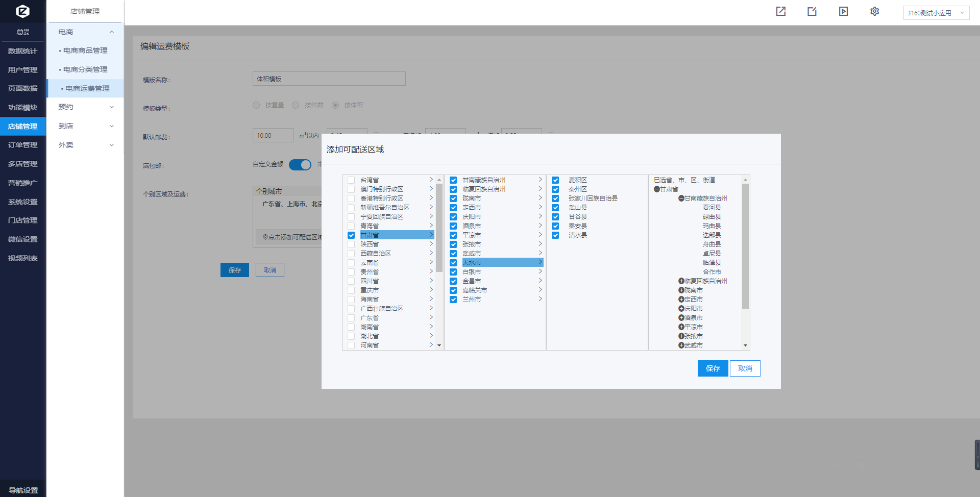The image size is (980, 497).
Task: Click the play preview icon in top bar
Action: [x=843, y=11]
